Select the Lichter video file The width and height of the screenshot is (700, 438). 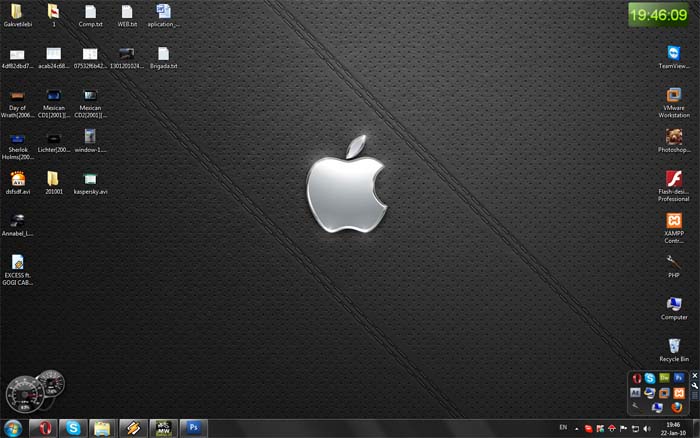point(54,143)
